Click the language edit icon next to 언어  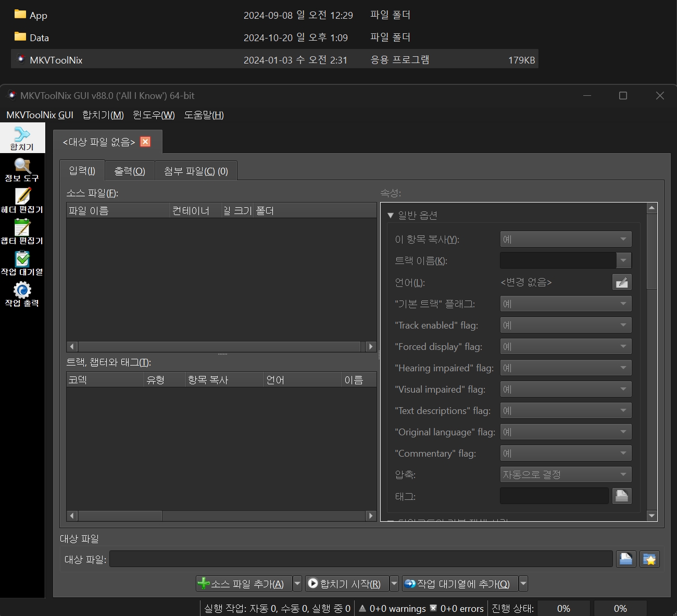click(622, 282)
